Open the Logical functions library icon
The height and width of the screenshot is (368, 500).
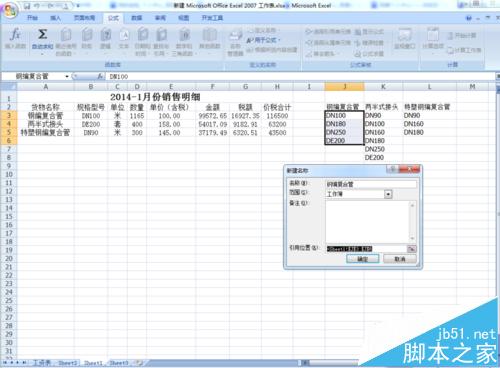click(106, 35)
